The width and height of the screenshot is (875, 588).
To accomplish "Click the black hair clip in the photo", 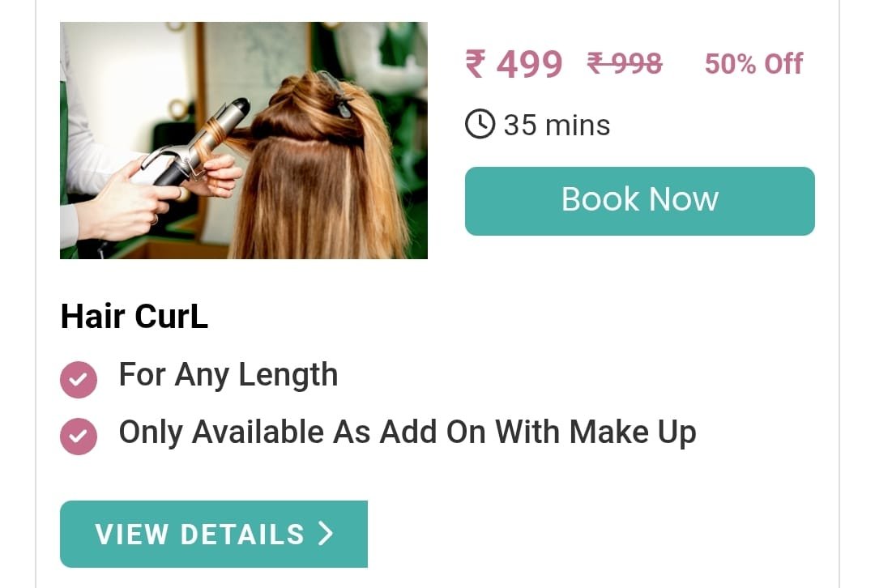I will pyautogui.click(x=337, y=94).
